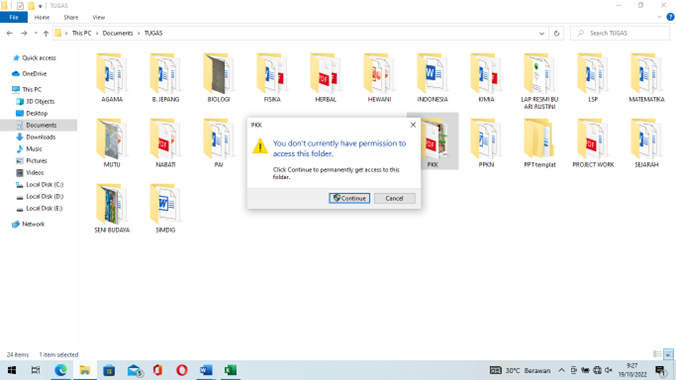Select Documents in navigation pane
The height and width of the screenshot is (380, 676).
pos(39,125)
